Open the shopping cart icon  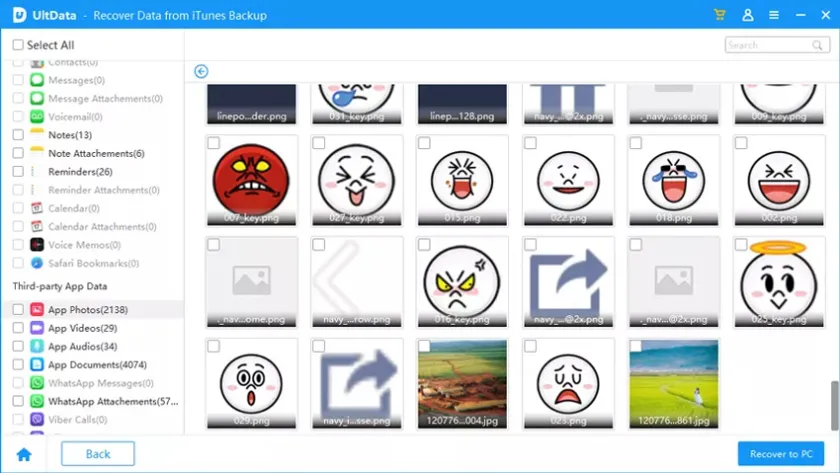720,15
